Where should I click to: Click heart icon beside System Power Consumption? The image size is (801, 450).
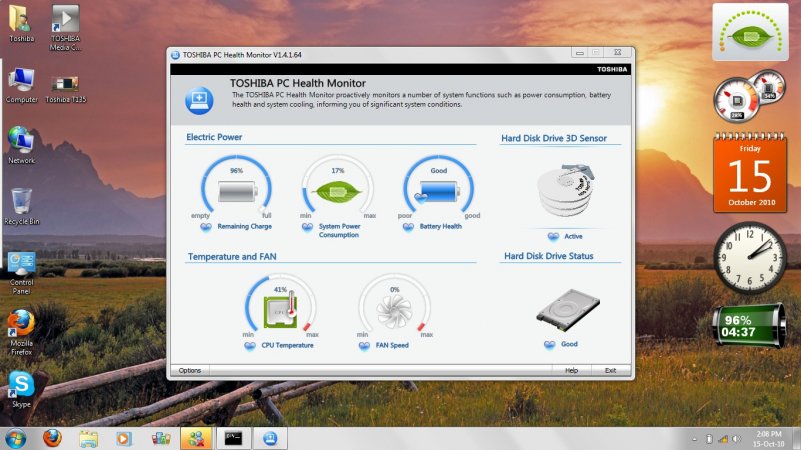307,227
